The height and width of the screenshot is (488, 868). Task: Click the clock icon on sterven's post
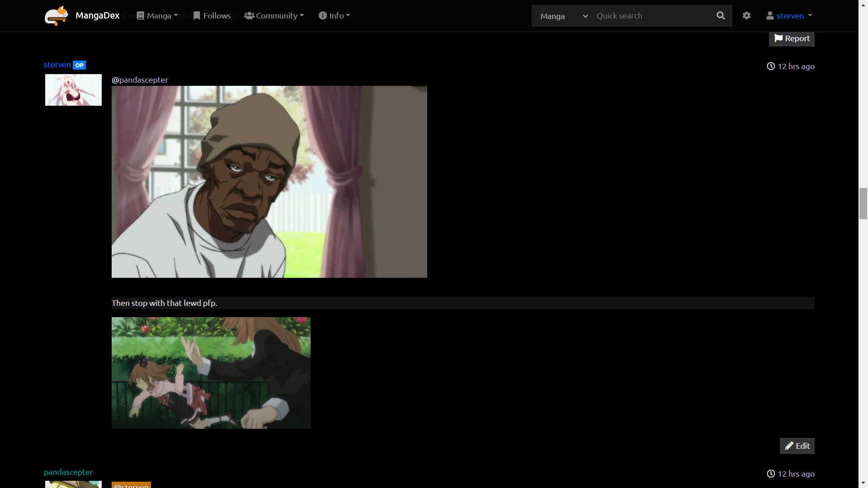tap(771, 66)
